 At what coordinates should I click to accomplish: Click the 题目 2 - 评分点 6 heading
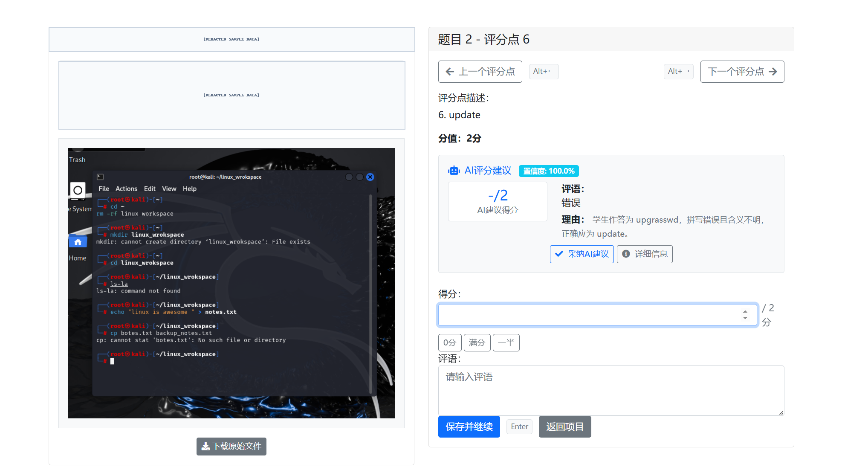click(x=483, y=39)
